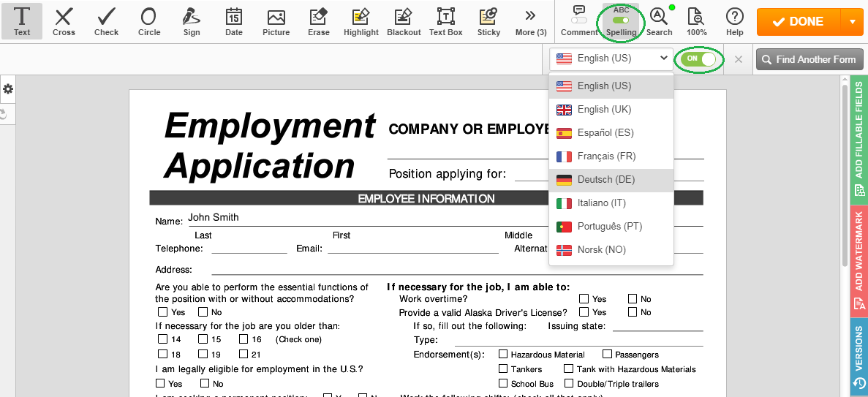
Task: Check the age 19 checkbox
Action: [203, 354]
